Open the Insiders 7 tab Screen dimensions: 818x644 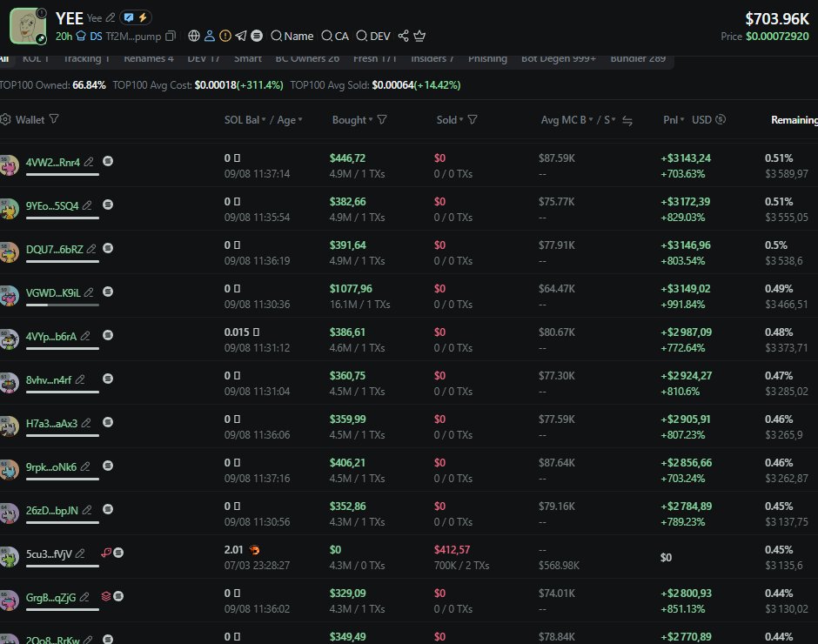click(x=432, y=58)
